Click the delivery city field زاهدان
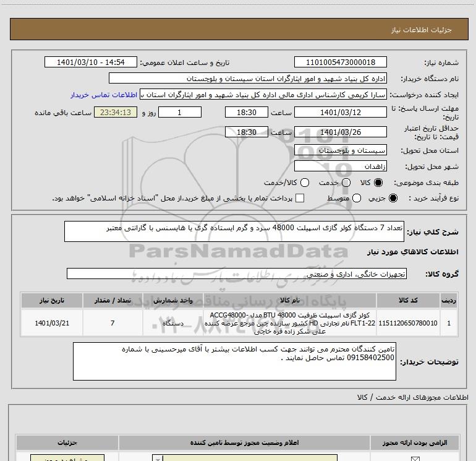 tap(340, 166)
